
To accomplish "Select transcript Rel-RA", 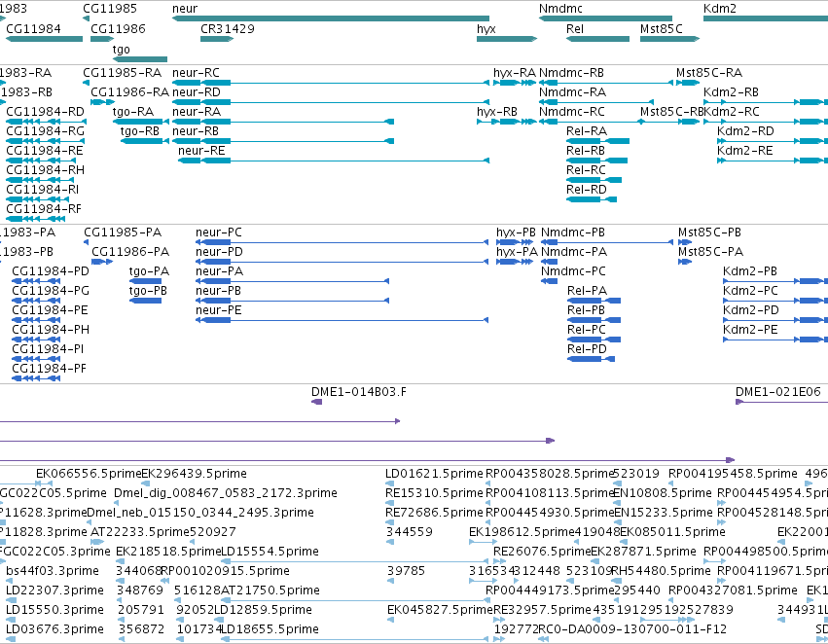I will click(597, 141).
